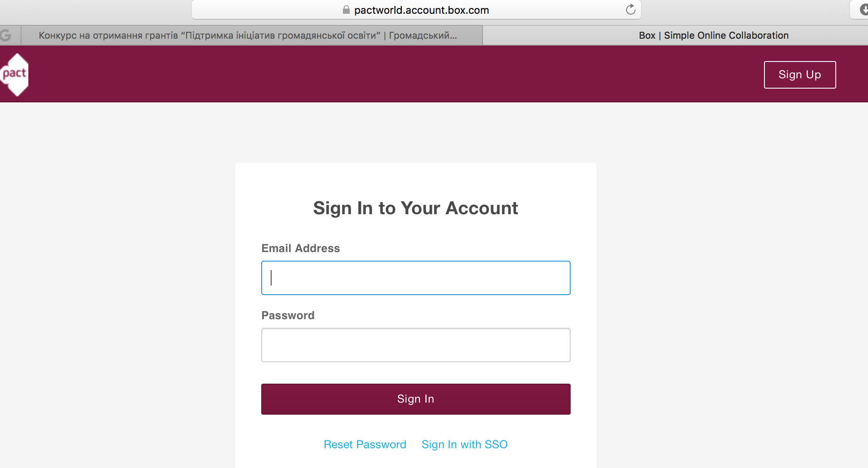Click into the Password input field
Viewport: 868px width, 468px height.
tap(416, 345)
